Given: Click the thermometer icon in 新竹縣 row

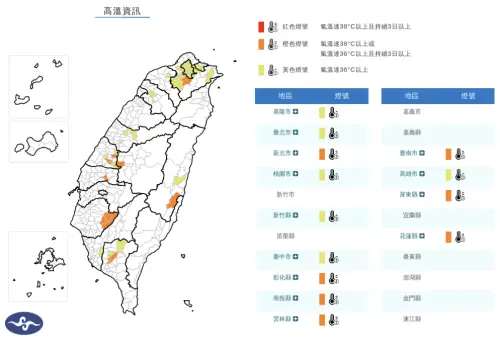Looking at the screenshot, I should [x=334, y=216].
